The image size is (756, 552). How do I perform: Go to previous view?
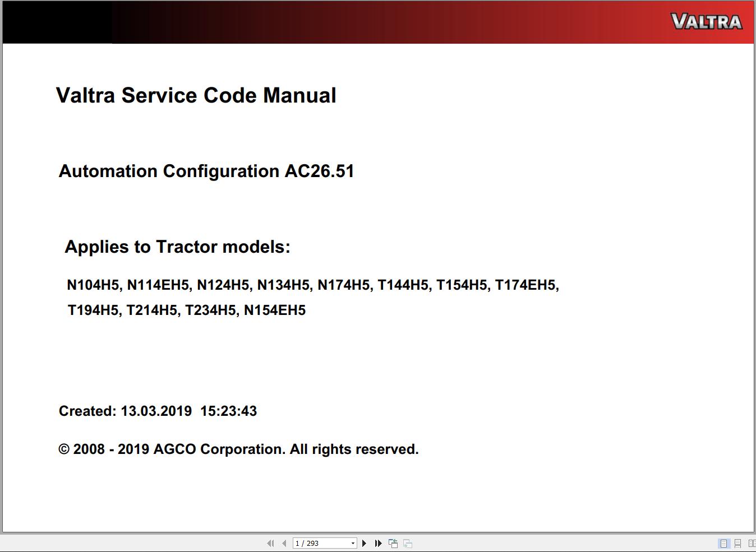[393, 543]
